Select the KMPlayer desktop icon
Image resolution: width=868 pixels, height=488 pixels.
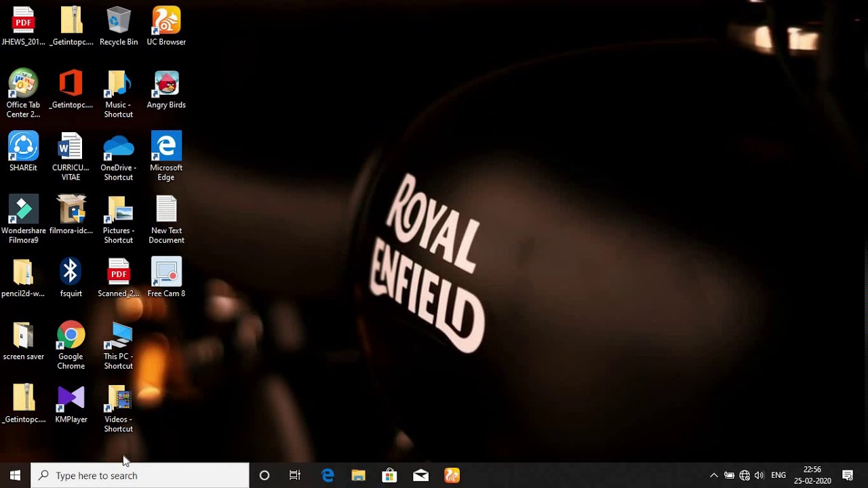tap(71, 404)
